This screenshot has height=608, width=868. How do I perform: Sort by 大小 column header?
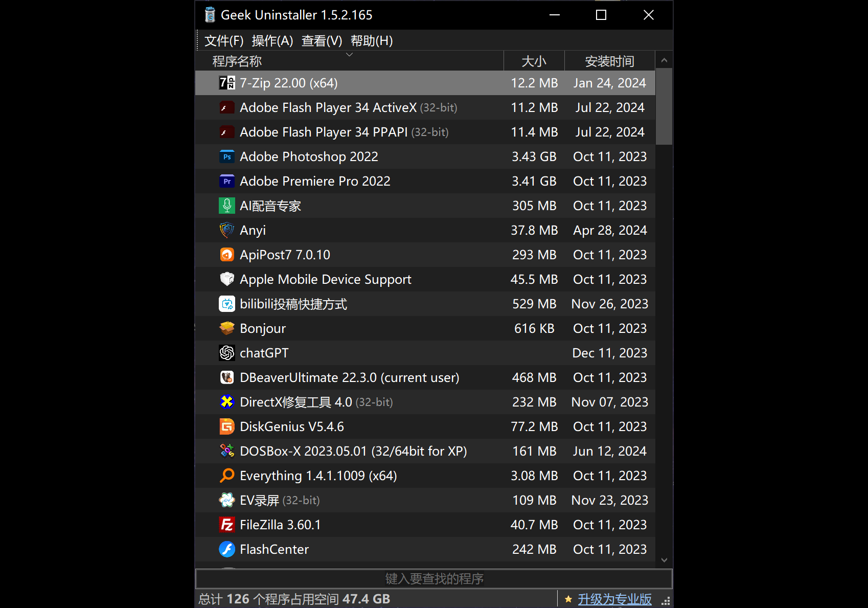click(534, 61)
